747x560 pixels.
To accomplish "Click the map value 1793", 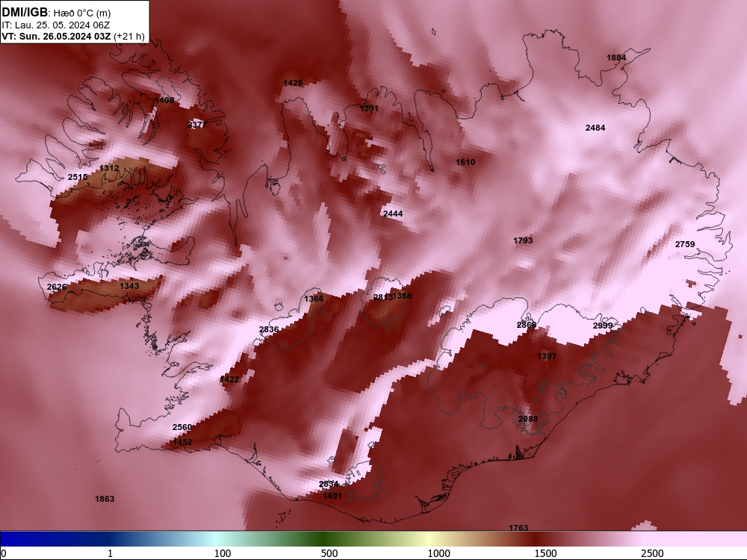I will (523, 240).
